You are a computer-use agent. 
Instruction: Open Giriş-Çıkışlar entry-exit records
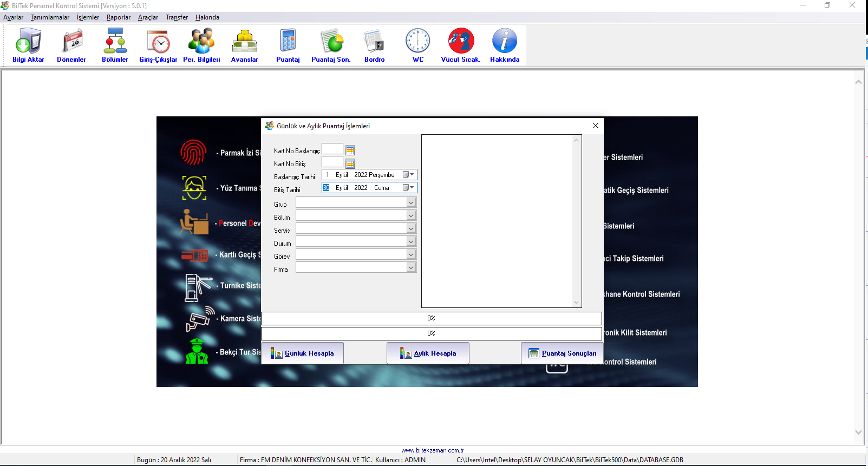point(158,45)
